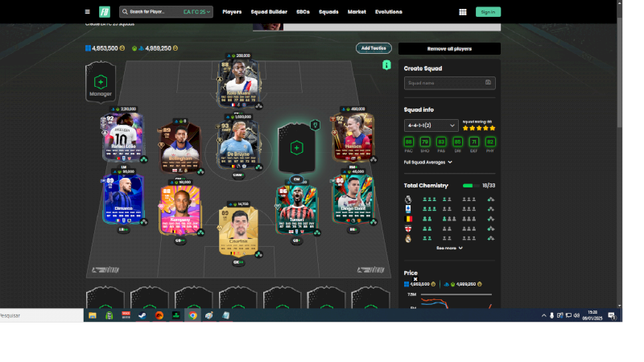Open Google Chrome from taskbar
Image resolution: width=644 pixels, height=362 pixels.
click(192, 315)
